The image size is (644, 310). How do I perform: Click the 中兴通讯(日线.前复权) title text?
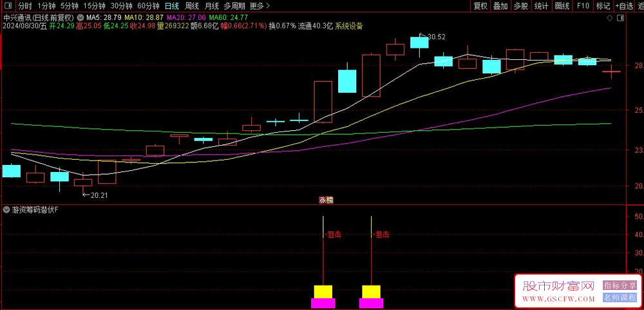39,17
